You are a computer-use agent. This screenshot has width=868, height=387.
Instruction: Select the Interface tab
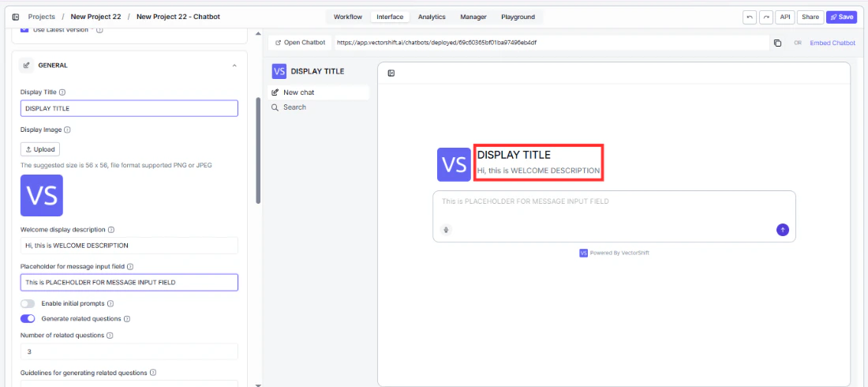click(390, 17)
